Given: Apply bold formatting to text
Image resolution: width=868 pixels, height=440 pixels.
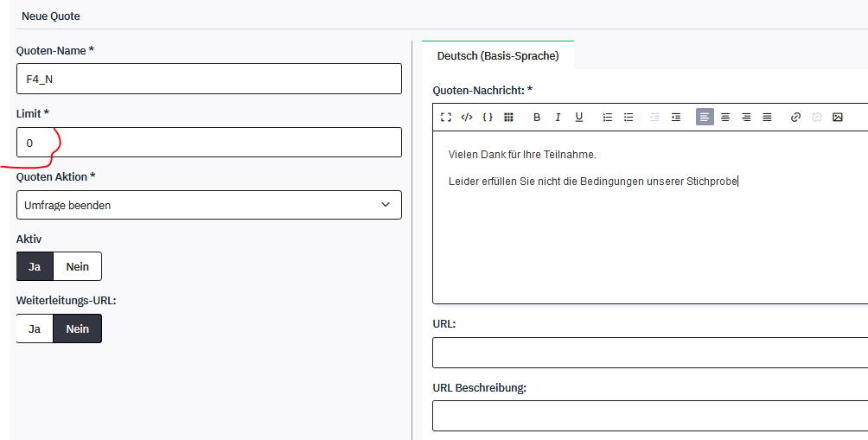Looking at the screenshot, I should pyautogui.click(x=537, y=117).
